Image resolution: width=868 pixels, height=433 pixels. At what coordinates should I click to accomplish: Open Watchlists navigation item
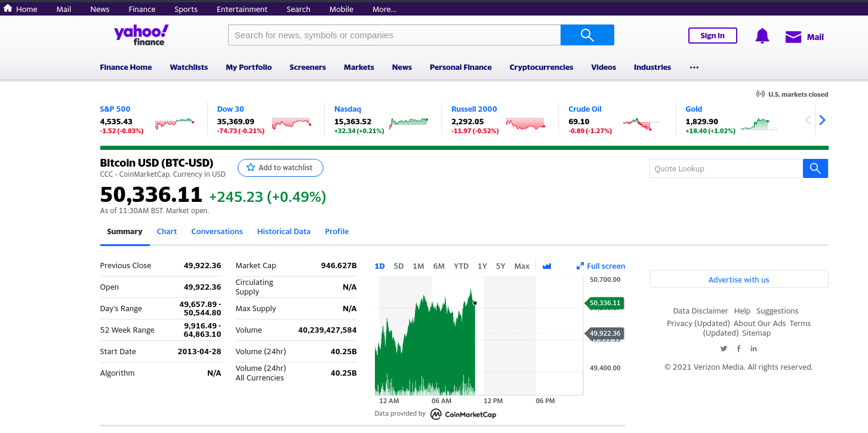click(x=189, y=67)
